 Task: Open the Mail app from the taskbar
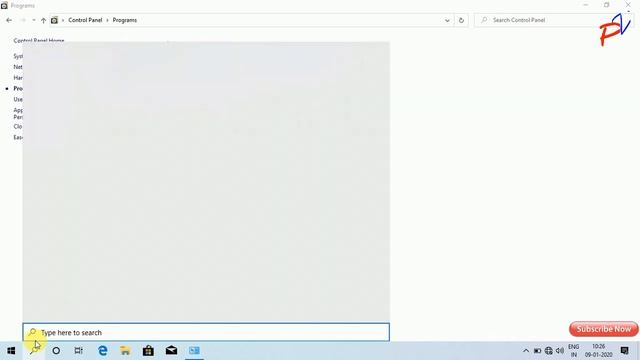pos(171,351)
